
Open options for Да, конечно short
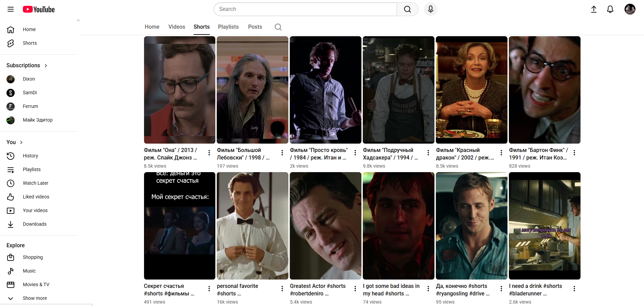pos(501,289)
